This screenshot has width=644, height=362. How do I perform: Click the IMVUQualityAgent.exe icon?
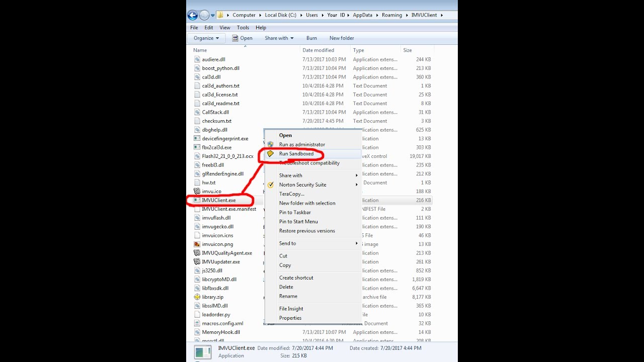[x=197, y=253]
